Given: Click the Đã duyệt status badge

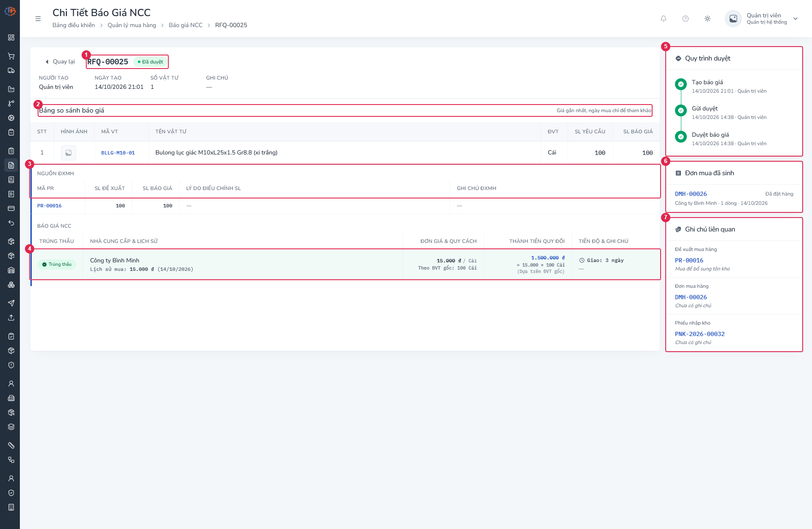Looking at the screenshot, I should click(150, 62).
